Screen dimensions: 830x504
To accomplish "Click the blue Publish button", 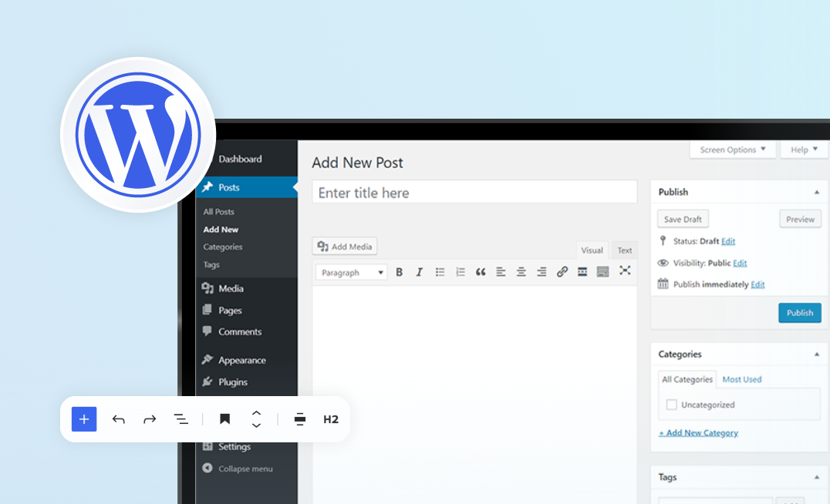I will [799, 313].
